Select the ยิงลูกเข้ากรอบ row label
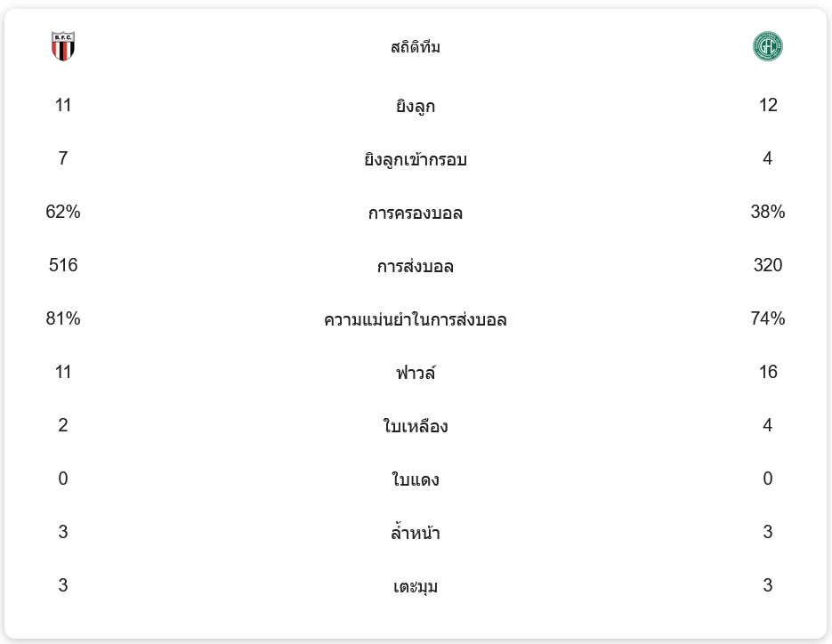The width and height of the screenshot is (832, 644). point(416,160)
